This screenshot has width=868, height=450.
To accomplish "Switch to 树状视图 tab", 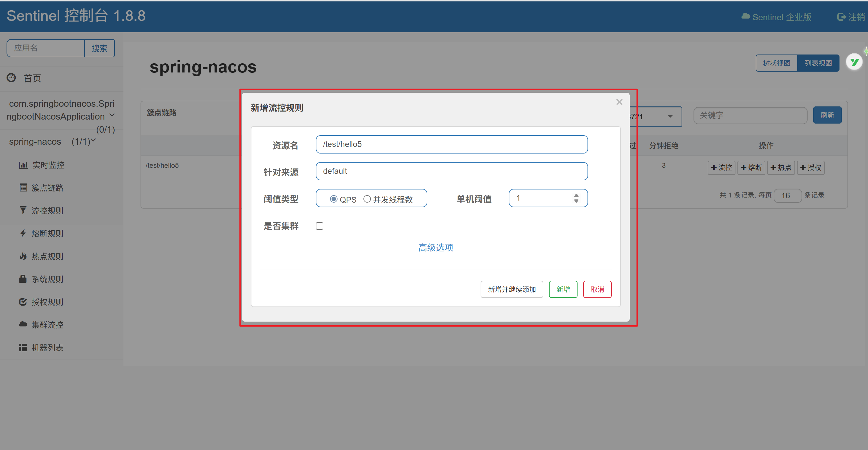I will [776, 63].
